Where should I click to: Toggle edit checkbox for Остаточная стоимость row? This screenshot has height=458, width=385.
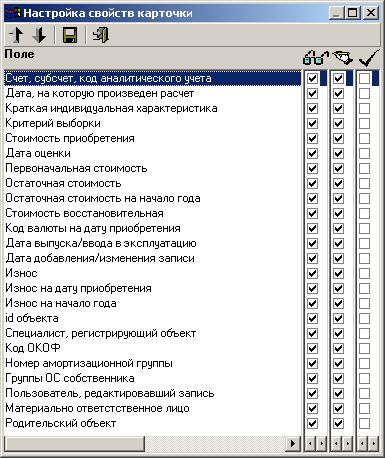338,184
